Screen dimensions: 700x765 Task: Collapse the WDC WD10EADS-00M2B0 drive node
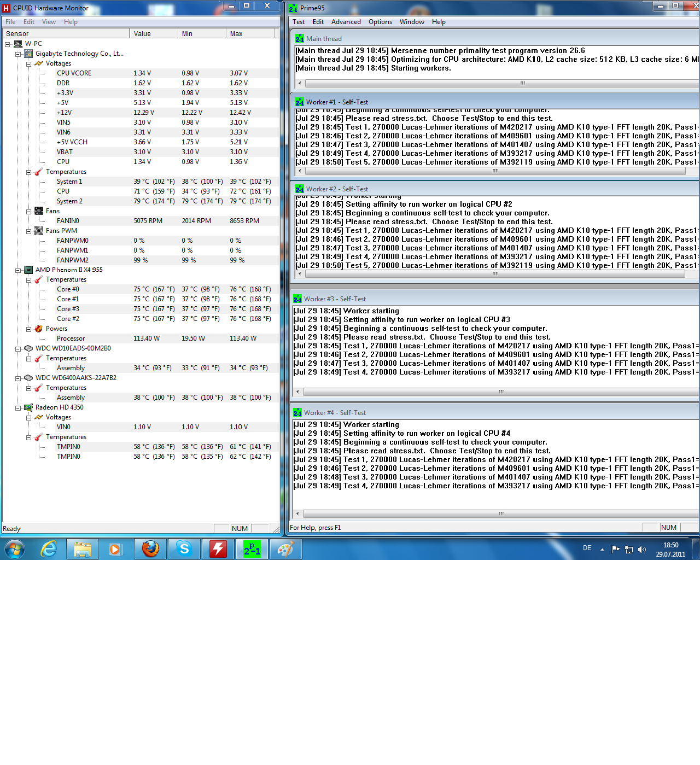click(x=18, y=349)
